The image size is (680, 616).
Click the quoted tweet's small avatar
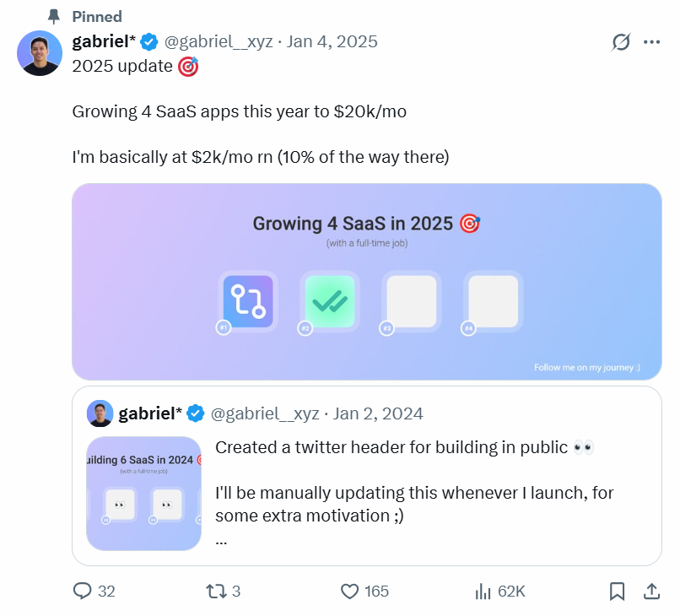[100, 413]
